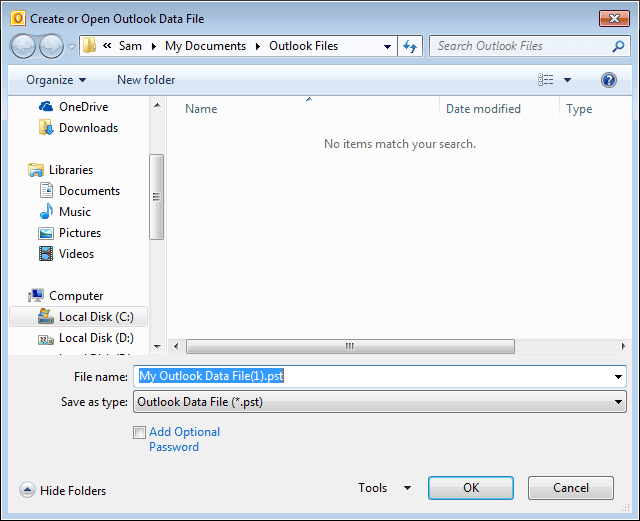
Task: Sort by the Date modified column
Action: point(483,109)
